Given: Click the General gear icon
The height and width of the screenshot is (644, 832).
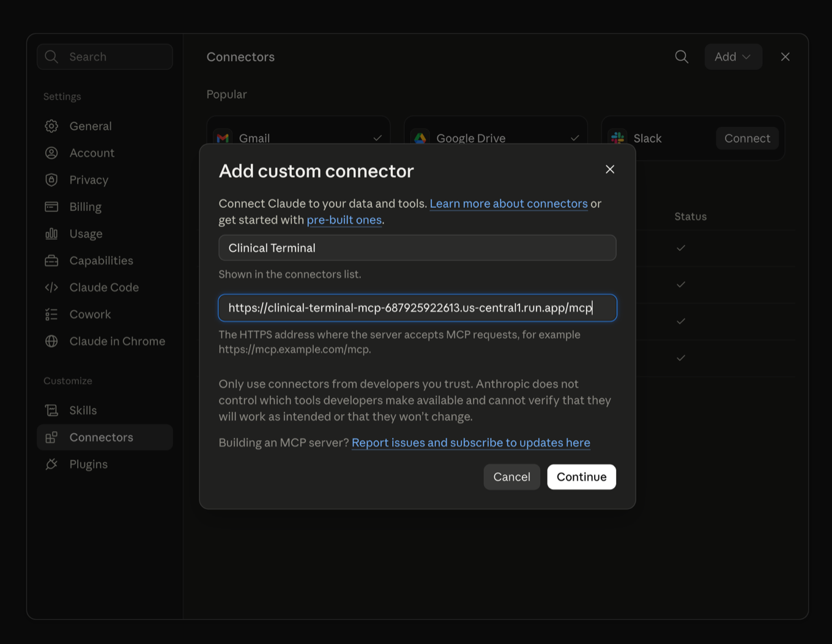Looking at the screenshot, I should click(x=51, y=126).
